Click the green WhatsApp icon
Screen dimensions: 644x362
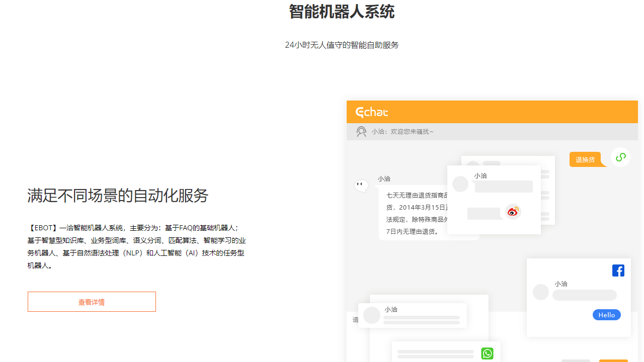click(487, 353)
